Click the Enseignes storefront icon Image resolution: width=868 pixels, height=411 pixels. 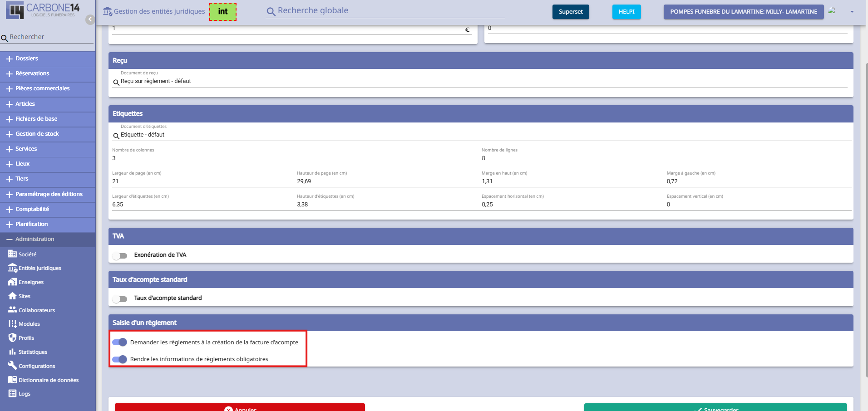pos(12,282)
